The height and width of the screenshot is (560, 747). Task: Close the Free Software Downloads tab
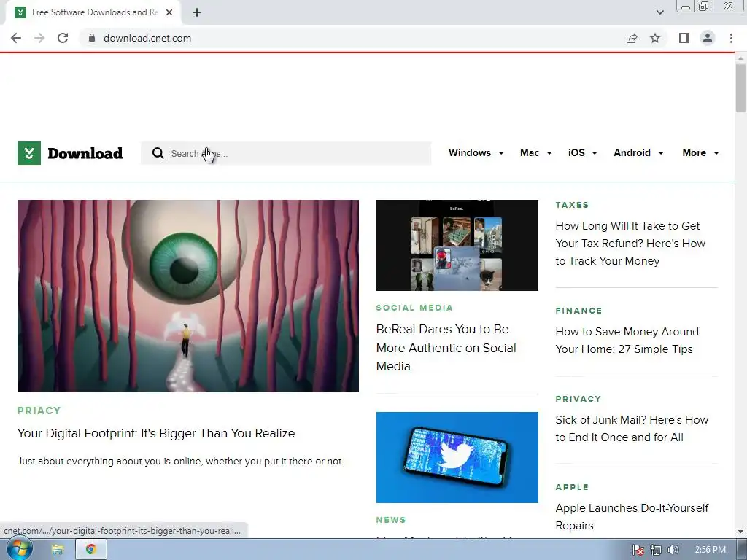point(169,12)
